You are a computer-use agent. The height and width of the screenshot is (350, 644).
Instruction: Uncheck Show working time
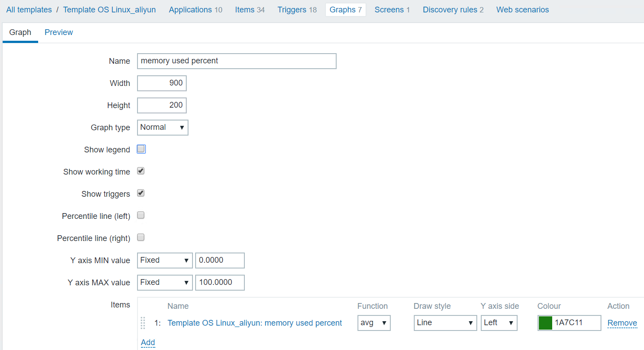point(141,171)
